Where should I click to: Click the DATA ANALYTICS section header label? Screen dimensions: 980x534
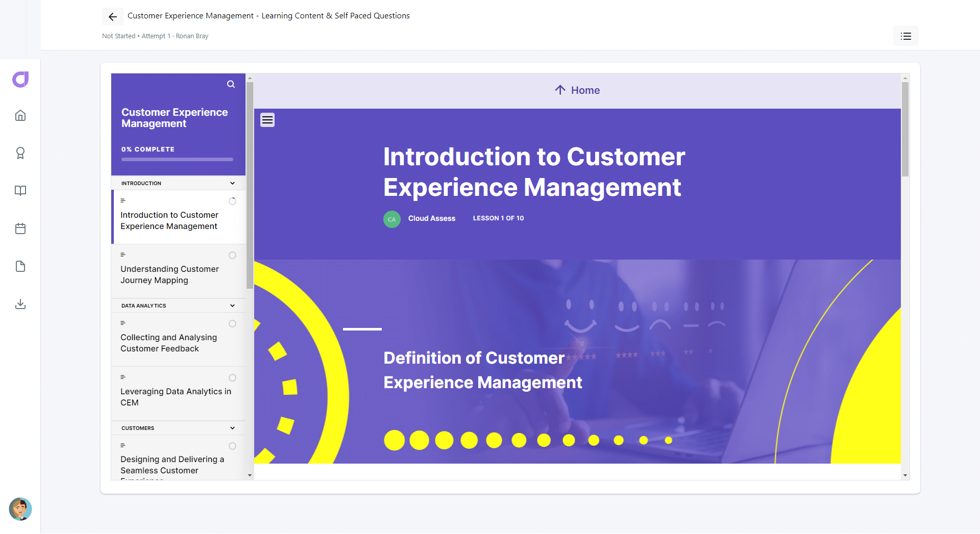point(143,306)
